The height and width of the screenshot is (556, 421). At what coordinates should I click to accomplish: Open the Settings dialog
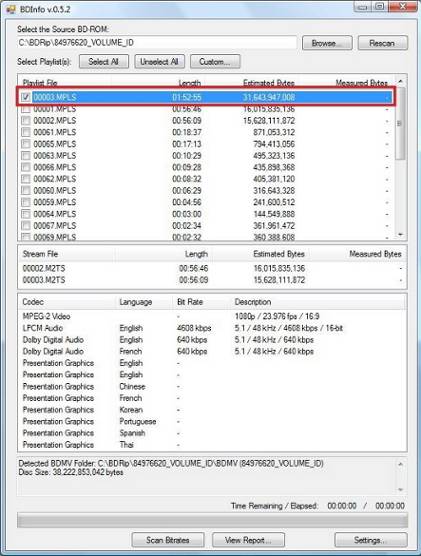coord(370,540)
